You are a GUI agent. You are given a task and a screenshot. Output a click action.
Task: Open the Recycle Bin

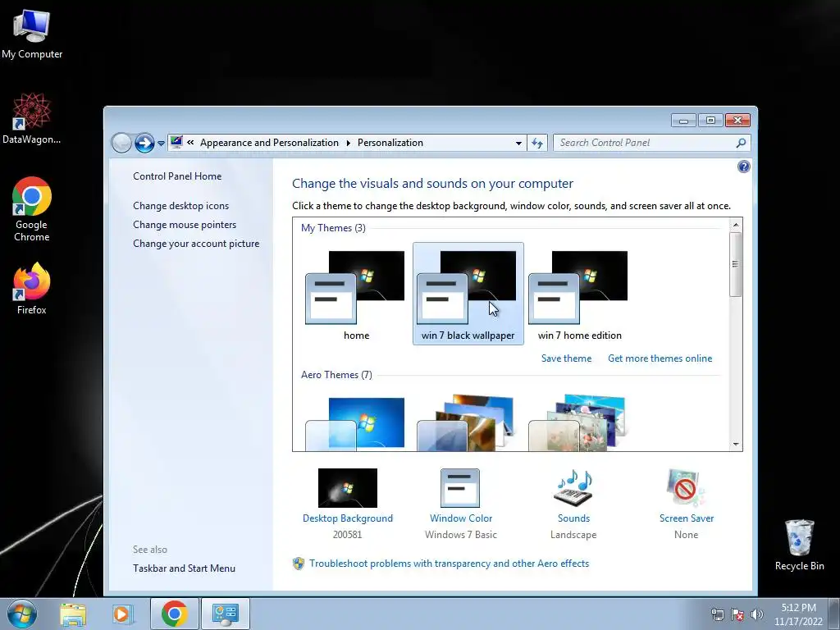pos(799,545)
